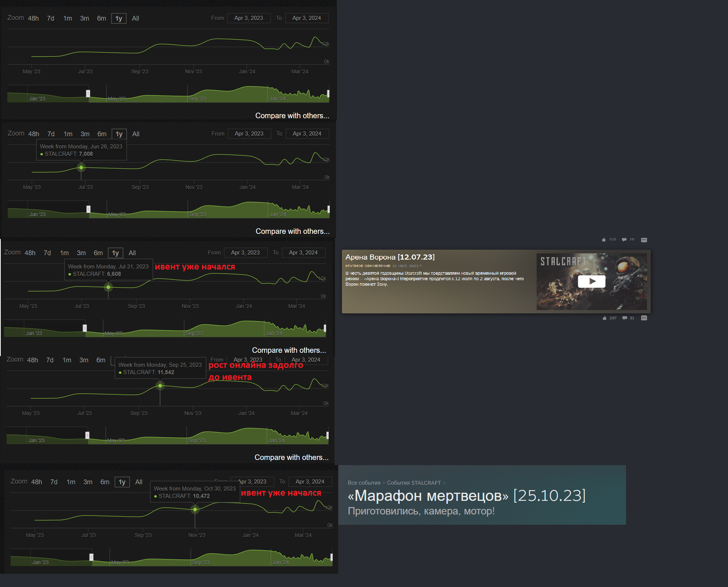Screen dimensions: 728x587
Task: Click the data point of the 7,008 tooltip
Action: (81, 168)
